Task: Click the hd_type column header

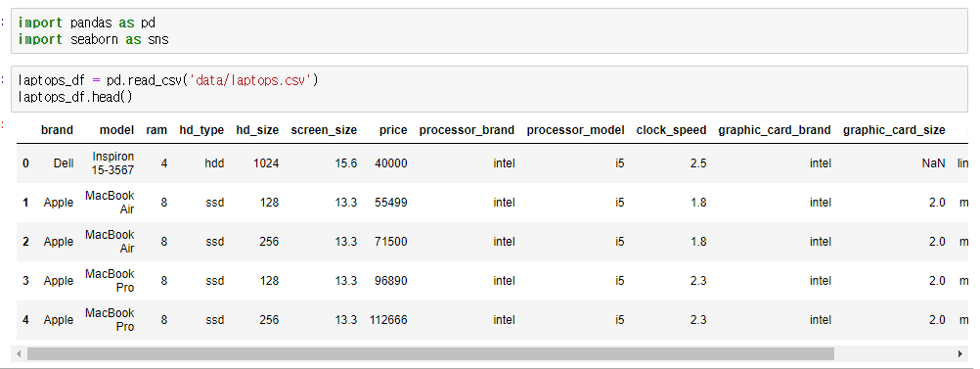Action: tap(201, 130)
